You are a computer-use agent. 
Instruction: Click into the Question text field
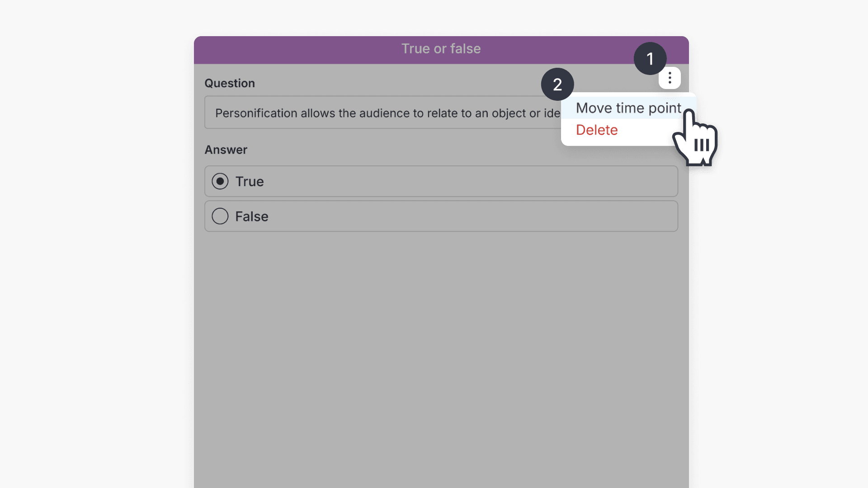[x=384, y=113]
